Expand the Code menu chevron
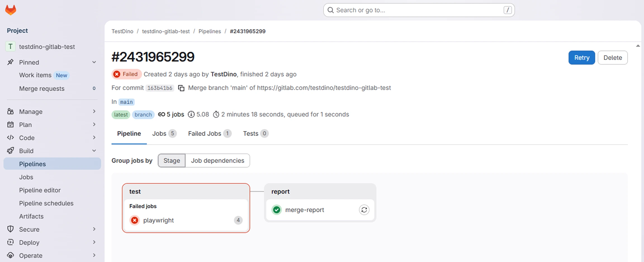Viewport: 644px width, 262px height. [94, 137]
